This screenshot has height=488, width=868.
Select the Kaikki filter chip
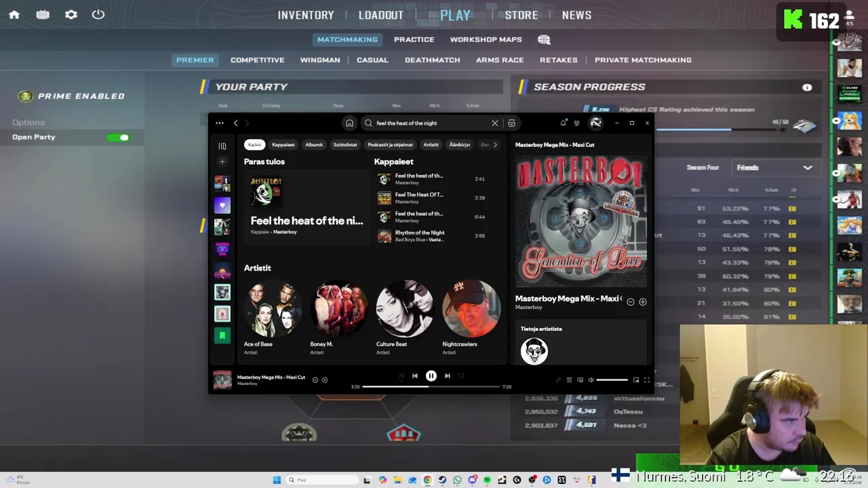pyautogui.click(x=254, y=144)
